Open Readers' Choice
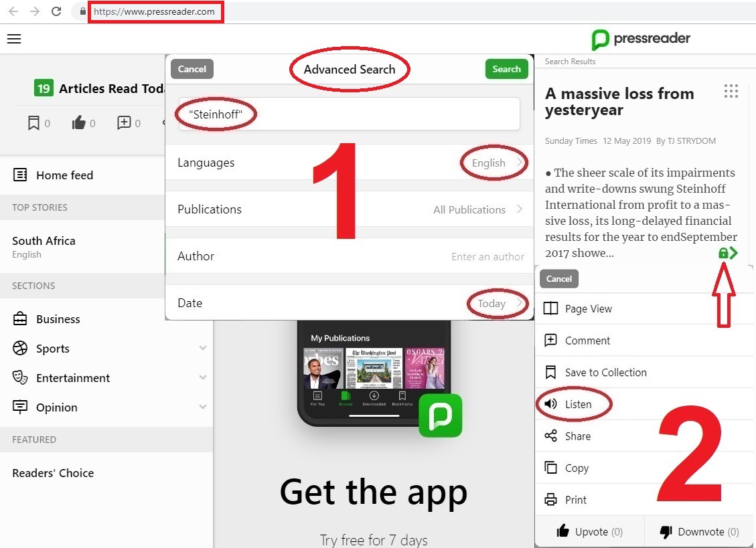This screenshot has height=548, width=756. 53,473
